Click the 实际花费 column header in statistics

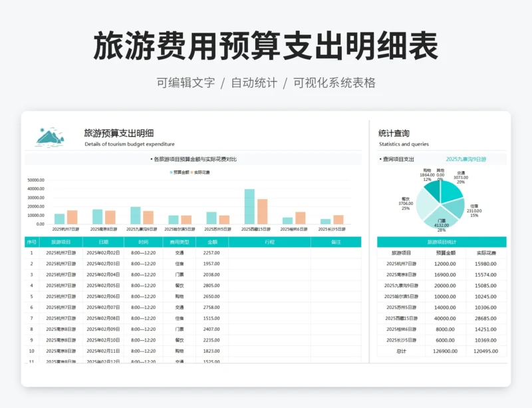[486, 253]
